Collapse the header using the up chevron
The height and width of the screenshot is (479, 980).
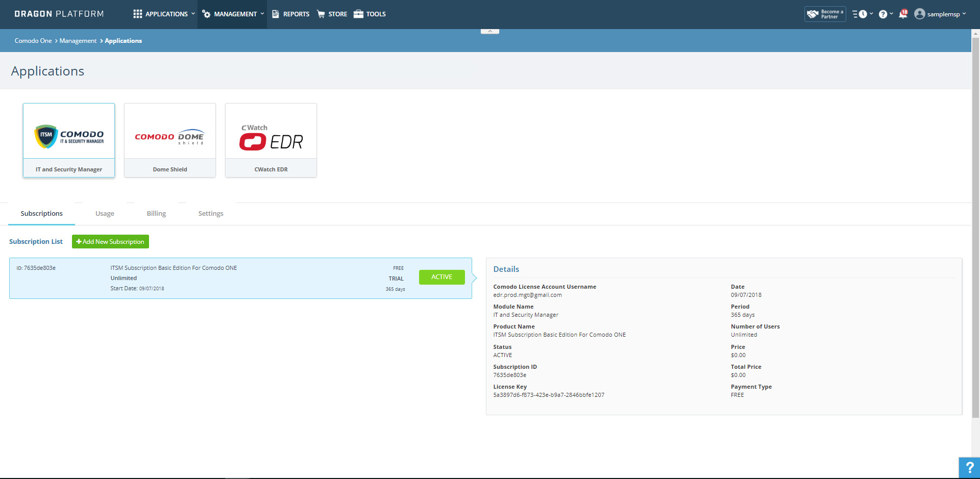pos(490,31)
